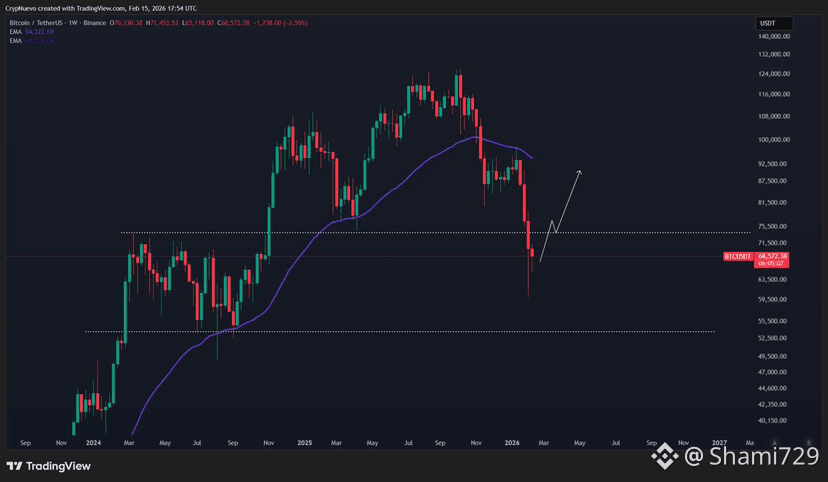This screenshot has height=482, width=828.
Task: Click the 63,500.00 price axis label
Action: click(775, 280)
